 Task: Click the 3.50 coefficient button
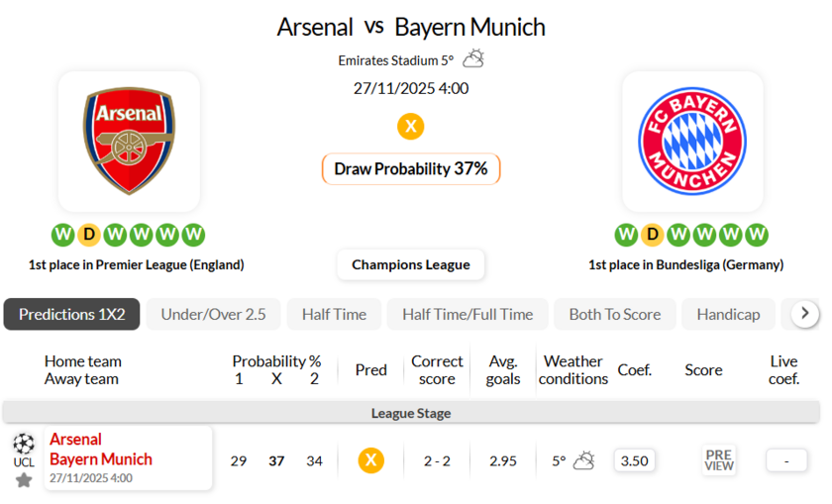(x=634, y=460)
